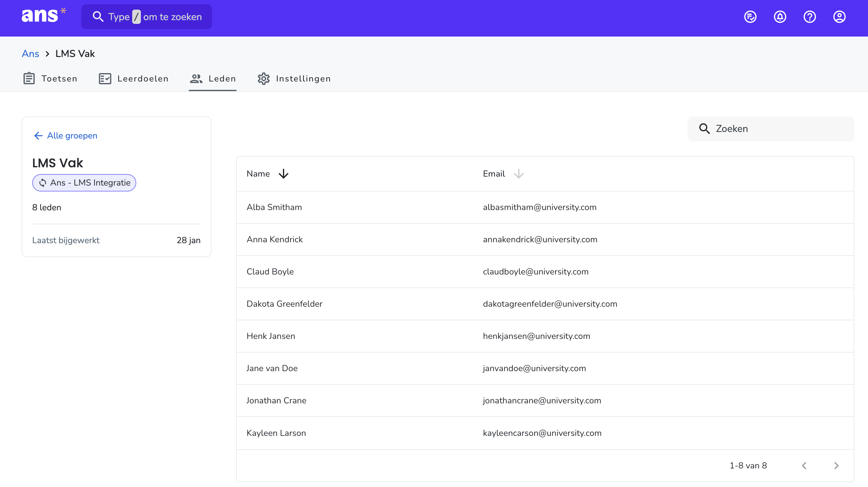Focus the Zoeken members search field
Screen dimensions: 868x487
[770, 129]
